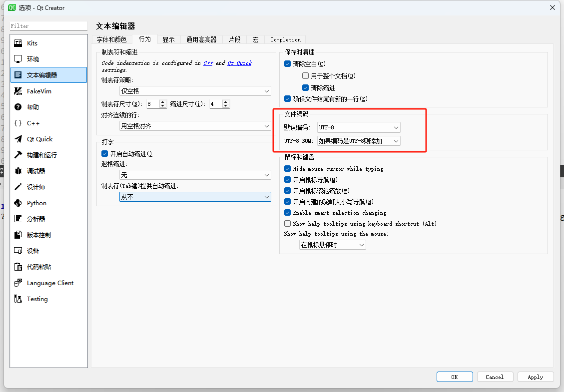Open the Testing flask icon
564x392 pixels.
[18, 299]
